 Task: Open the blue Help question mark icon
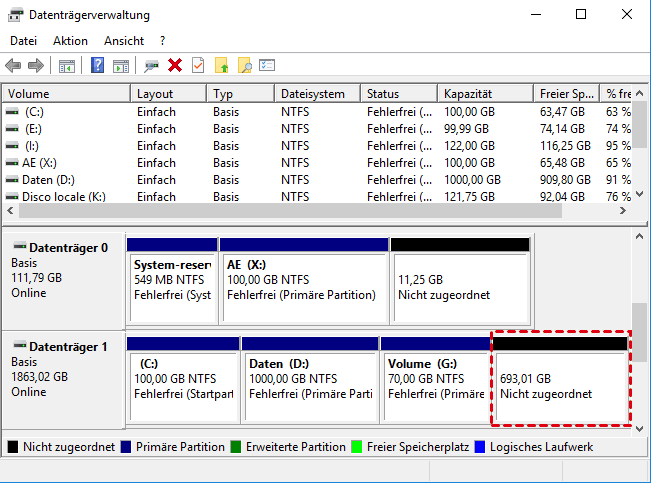(98, 65)
